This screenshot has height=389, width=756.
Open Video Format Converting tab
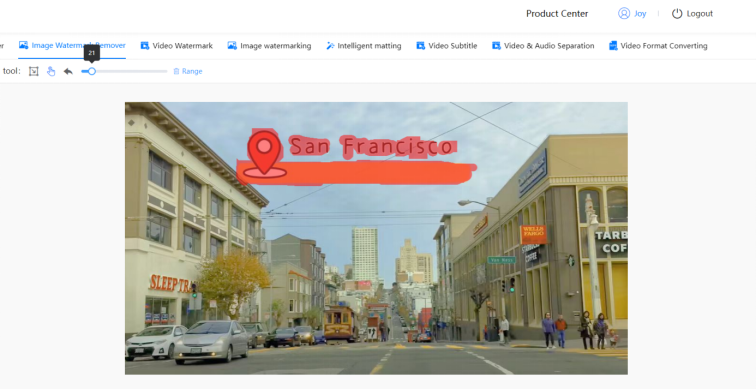click(x=658, y=46)
